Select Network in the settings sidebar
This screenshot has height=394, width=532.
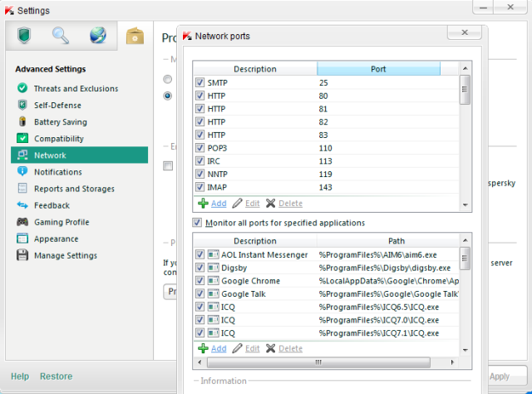coord(50,155)
